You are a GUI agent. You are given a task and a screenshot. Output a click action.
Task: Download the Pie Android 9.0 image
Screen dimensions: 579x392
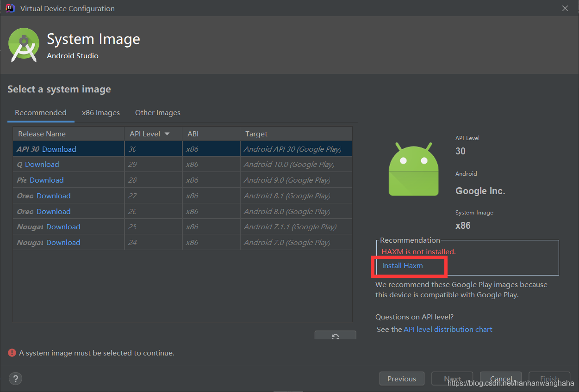[x=46, y=180]
